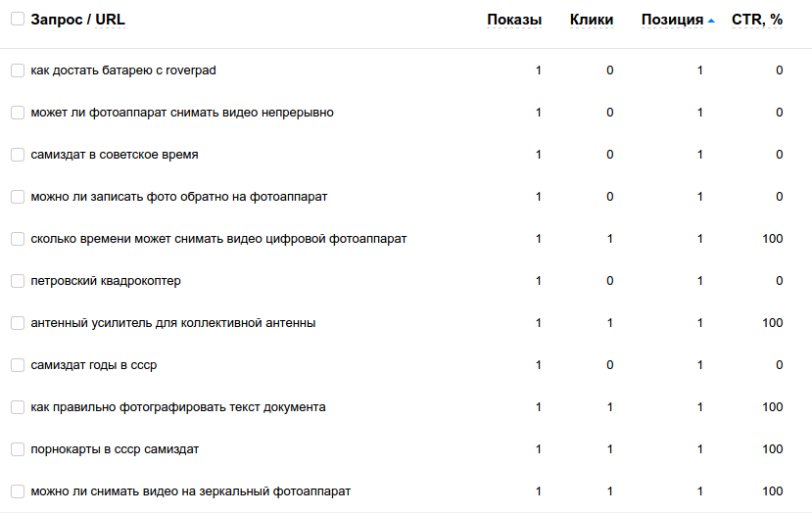Tick the select-all checkbox near Запрос / URL
This screenshot has height=513, width=812.
click(18, 19)
